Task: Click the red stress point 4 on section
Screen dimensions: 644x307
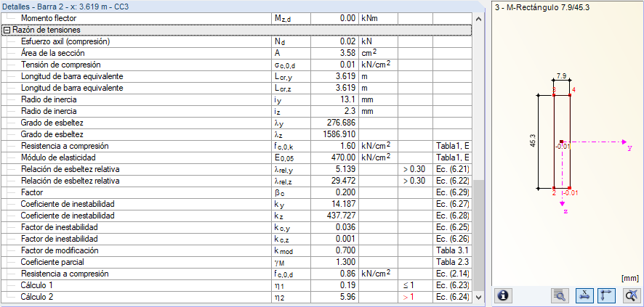Action: [x=570, y=95]
